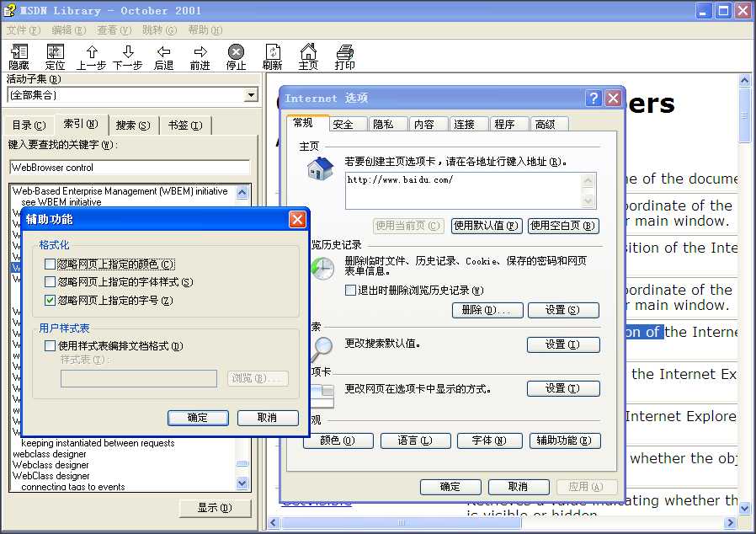Click the 刷新 (Refresh) toolbar icon
Viewport: 756px width, 534px height.
[x=273, y=57]
